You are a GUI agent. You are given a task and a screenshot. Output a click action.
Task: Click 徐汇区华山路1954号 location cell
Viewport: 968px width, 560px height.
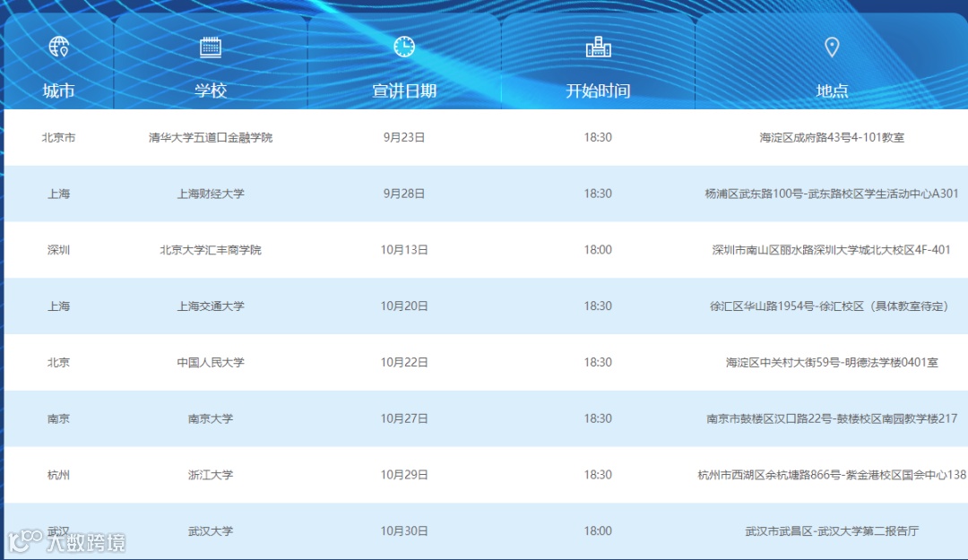832,306
